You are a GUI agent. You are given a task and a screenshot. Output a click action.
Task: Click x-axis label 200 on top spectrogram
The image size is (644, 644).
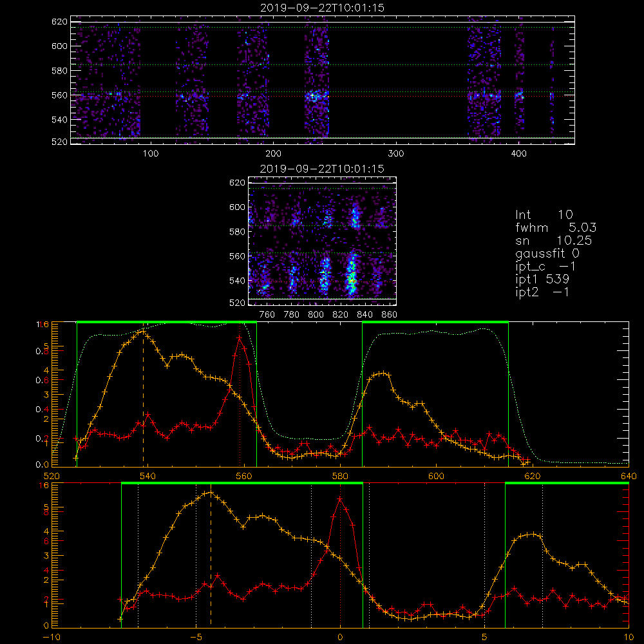point(273,154)
